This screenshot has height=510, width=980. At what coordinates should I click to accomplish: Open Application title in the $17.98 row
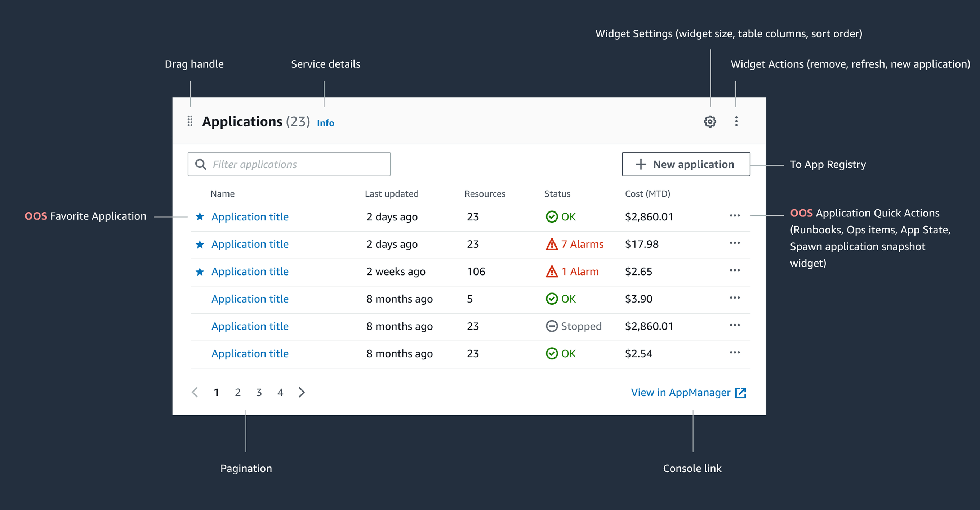(x=250, y=244)
